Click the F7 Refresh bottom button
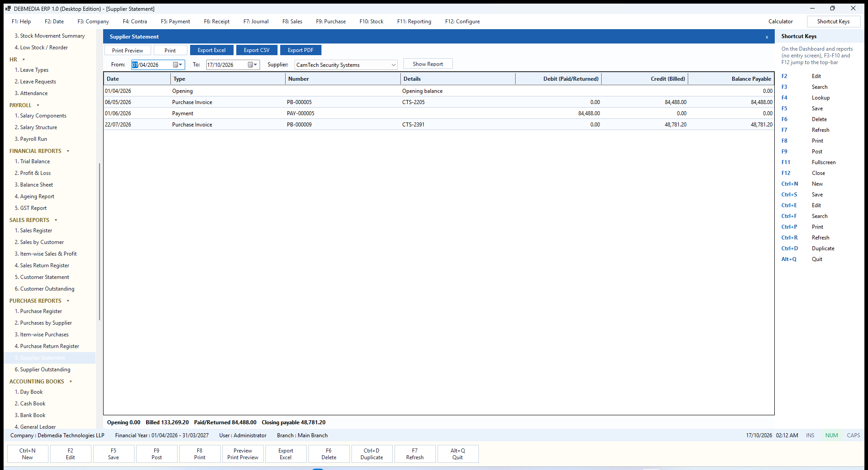 tap(415, 454)
